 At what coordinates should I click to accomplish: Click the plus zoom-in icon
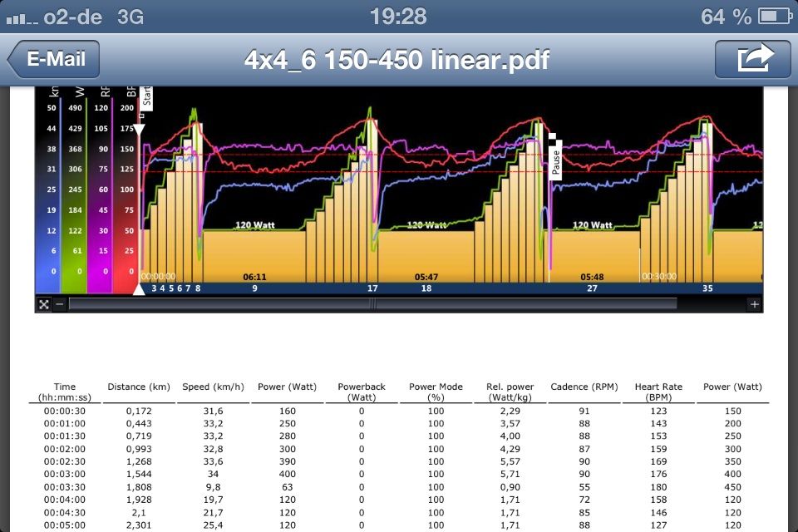(x=754, y=304)
